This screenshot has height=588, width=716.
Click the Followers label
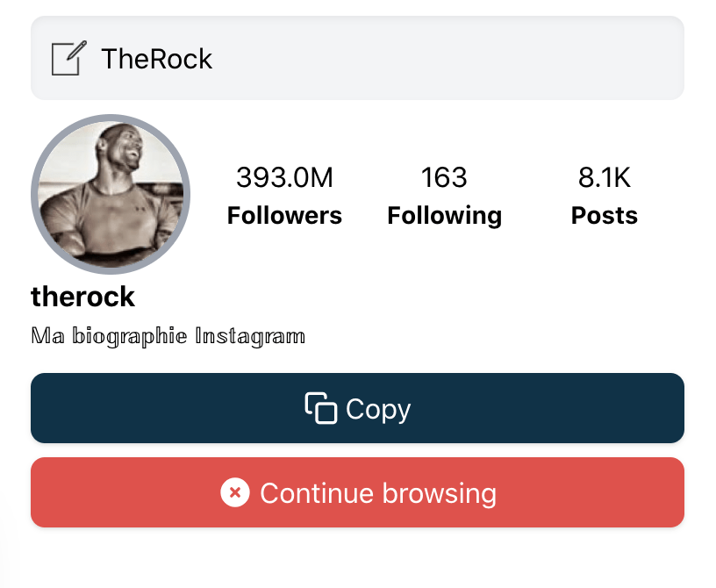284,215
